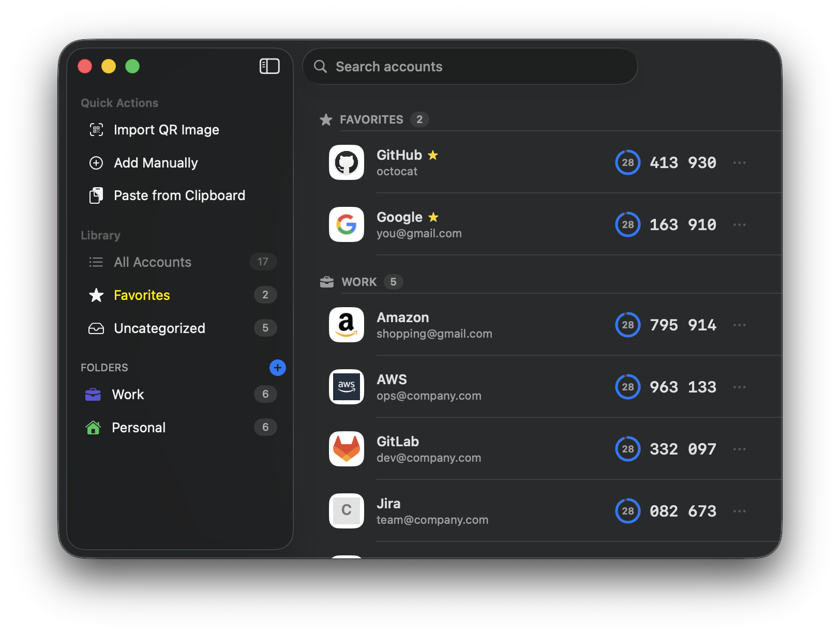Click the green zoom window button
Image resolution: width=840 pixels, height=635 pixels.
click(x=132, y=66)
